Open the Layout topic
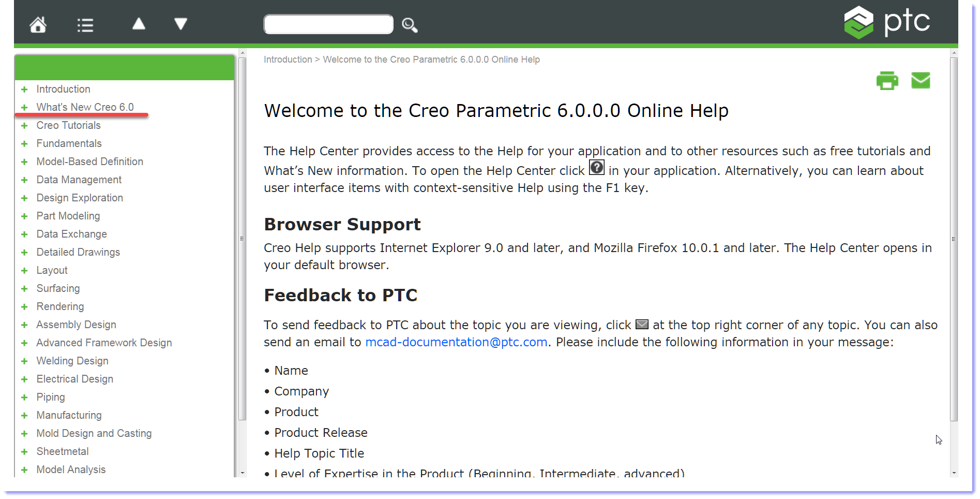980x499 pixels. tap(52, 270)
